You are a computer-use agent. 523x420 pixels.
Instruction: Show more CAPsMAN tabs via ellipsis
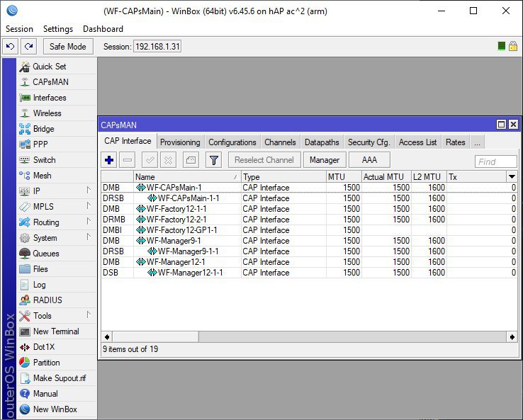pos(478,142)
